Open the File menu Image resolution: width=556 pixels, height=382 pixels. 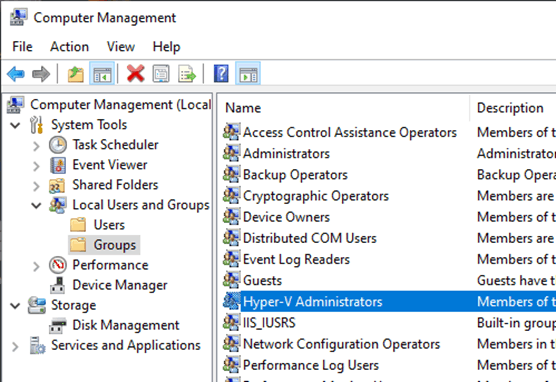pos(22,46)
